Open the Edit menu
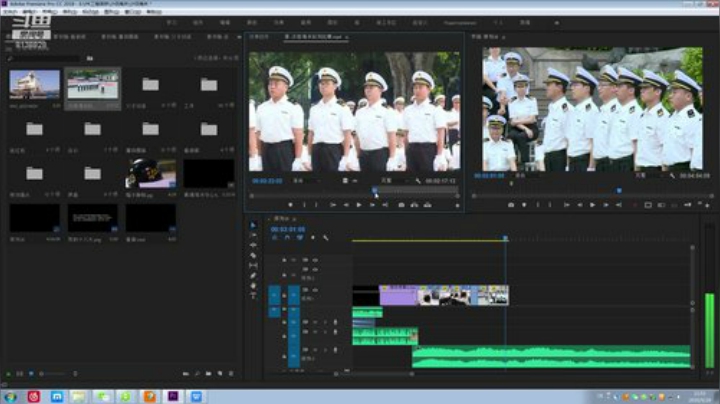The image size is (720, 404). click(30, 11)
